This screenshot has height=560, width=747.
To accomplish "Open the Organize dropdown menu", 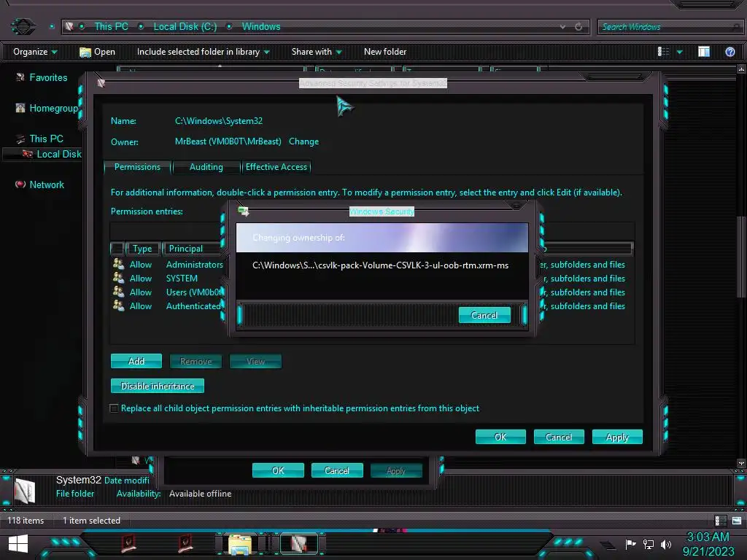I will pyautogui.click(x=35, y=52).
